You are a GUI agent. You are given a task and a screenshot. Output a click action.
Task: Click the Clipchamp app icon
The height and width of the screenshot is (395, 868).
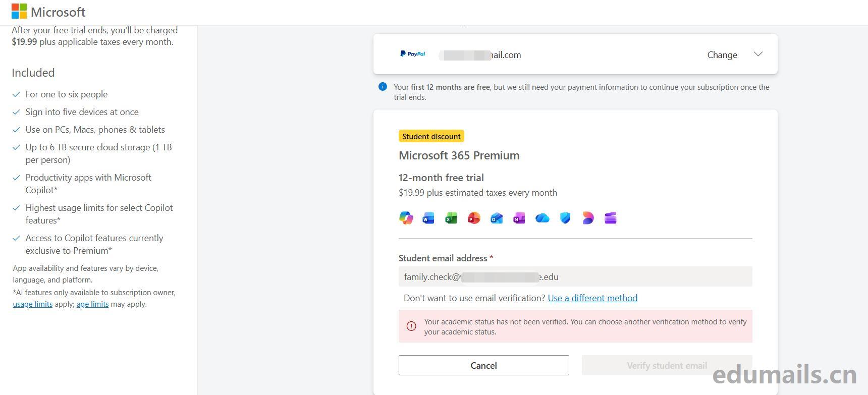click(x=611, y=218)
